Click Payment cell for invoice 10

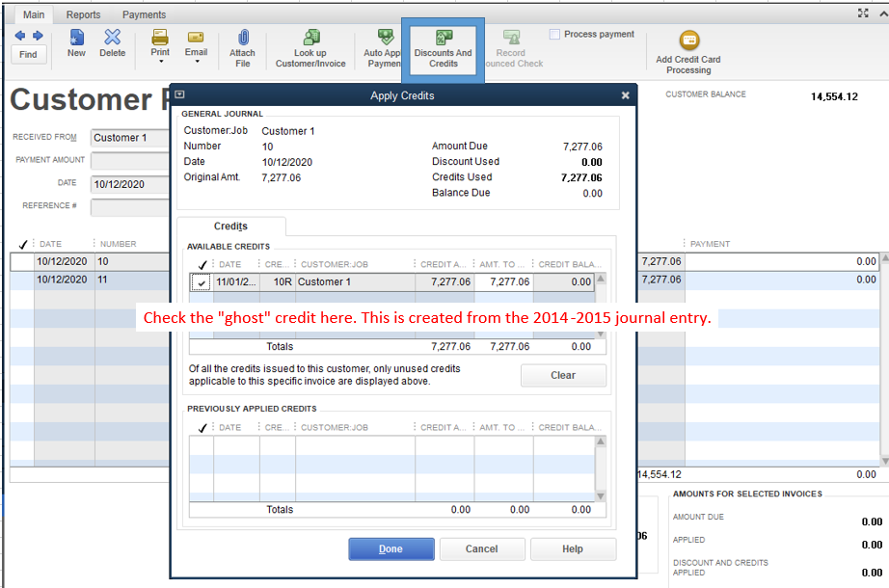click(x=782, y=261)
